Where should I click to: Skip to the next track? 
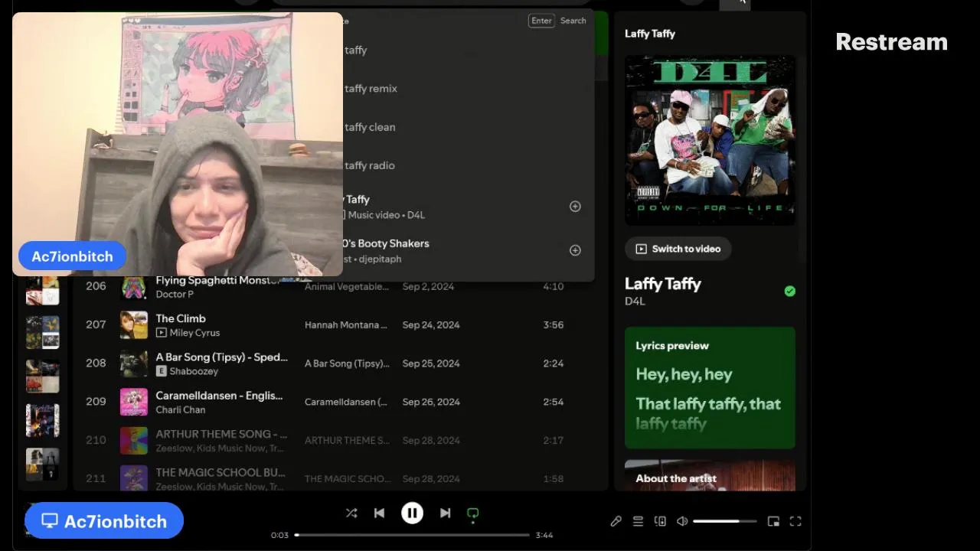[445, 514]
